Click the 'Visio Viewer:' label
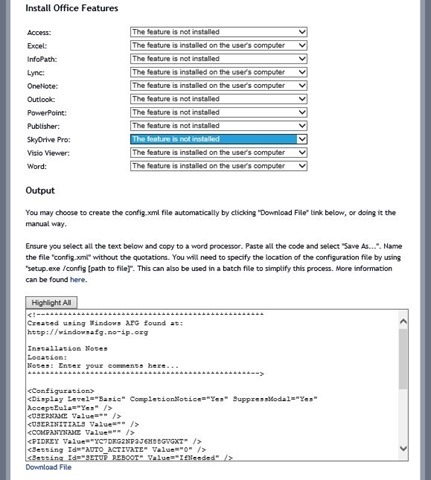431x480 pixels. point(48,153)
